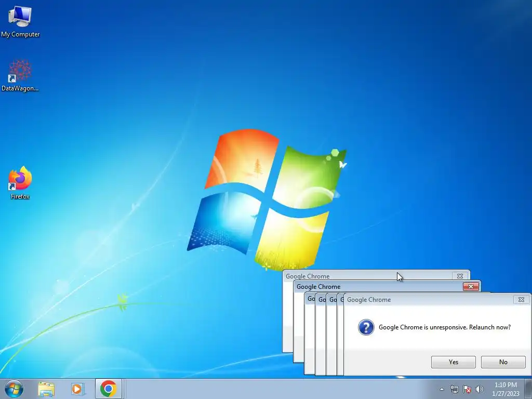Launch Windows Media Player from the taskbar
The width and height of the screenshot is (532, 399).
(x=77, y=389)
